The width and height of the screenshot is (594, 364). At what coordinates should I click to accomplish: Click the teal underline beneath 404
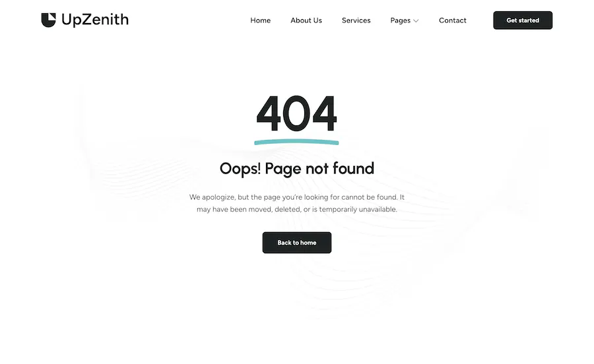point(296,142)
